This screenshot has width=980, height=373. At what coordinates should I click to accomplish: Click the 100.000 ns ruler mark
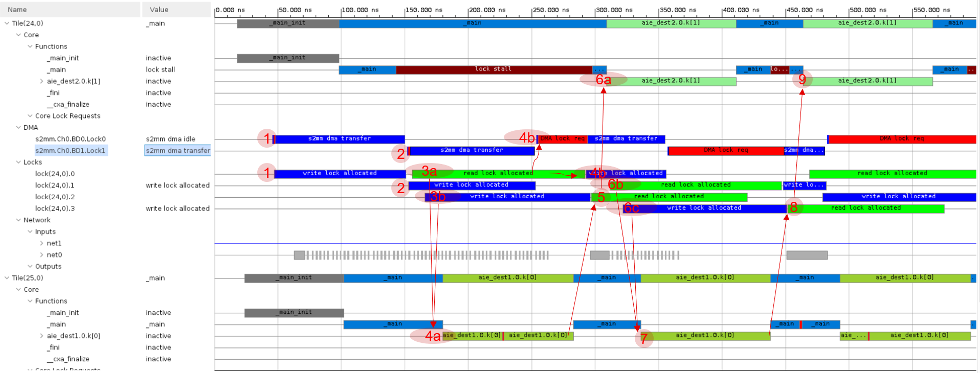(x=360, y=10)
